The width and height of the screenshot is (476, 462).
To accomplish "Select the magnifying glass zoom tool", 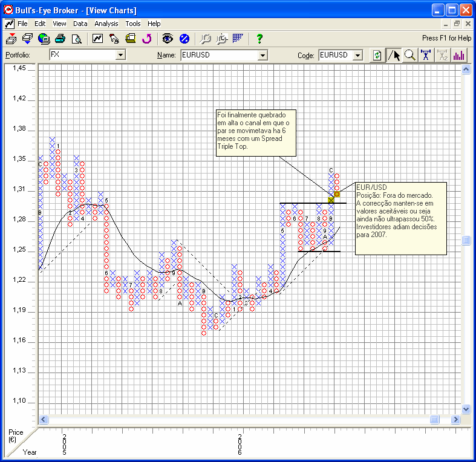I will click(x=410, y=55).
